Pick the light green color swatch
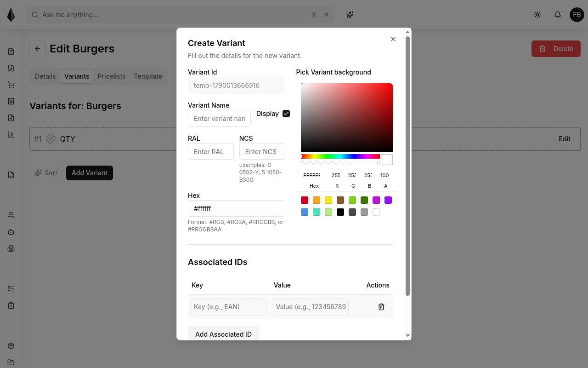 click(x=328, y=212)
